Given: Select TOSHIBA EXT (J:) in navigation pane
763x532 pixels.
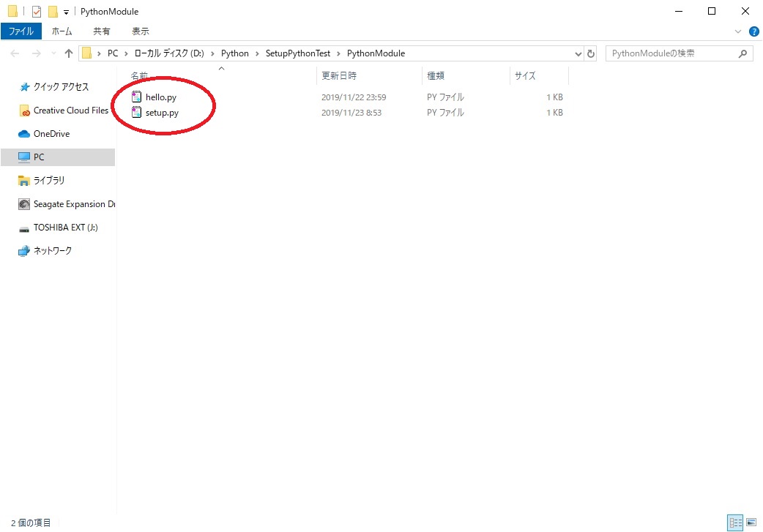Looking at the screenshot, I should pyautogui.click(x=66, y=228).
